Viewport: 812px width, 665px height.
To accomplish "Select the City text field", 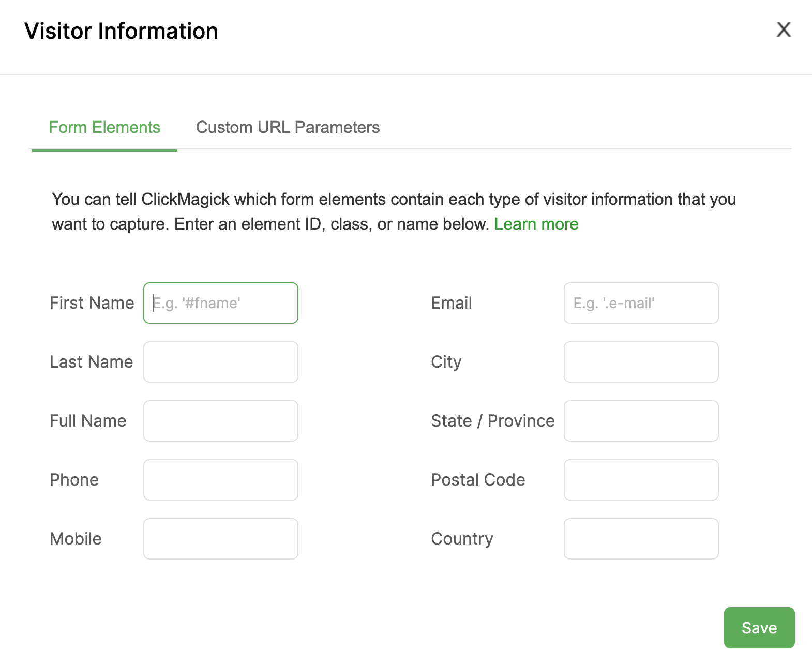I will tap(641, 362).
